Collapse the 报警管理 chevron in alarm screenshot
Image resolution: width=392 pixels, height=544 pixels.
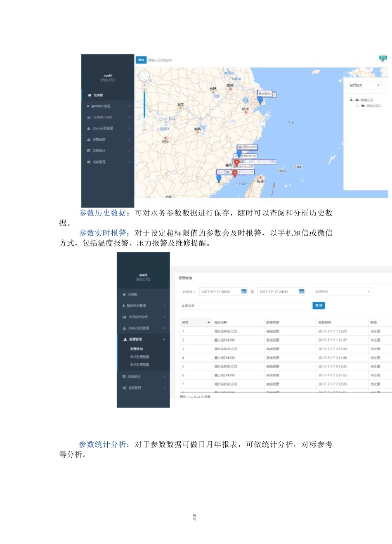(164, 339)
